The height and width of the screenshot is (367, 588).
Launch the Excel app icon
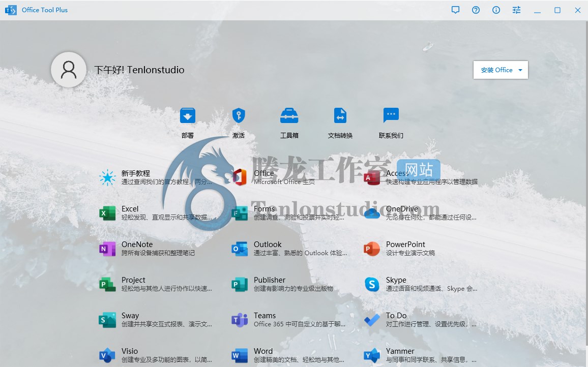point(108,213)
